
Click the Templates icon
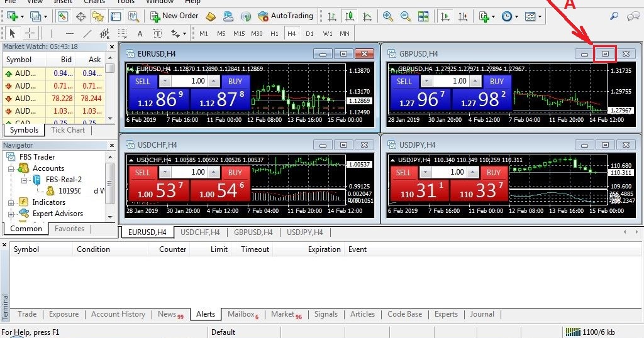click(530, 16)
